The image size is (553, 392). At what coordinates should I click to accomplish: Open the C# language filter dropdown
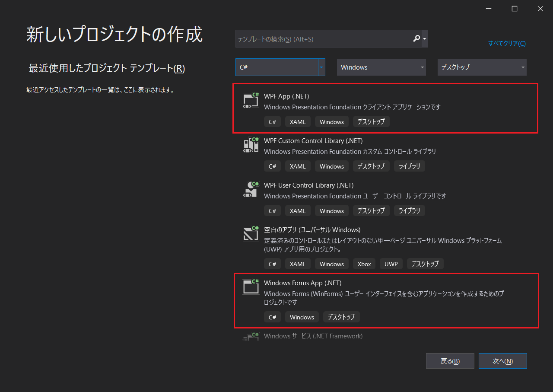click(321, 67)
